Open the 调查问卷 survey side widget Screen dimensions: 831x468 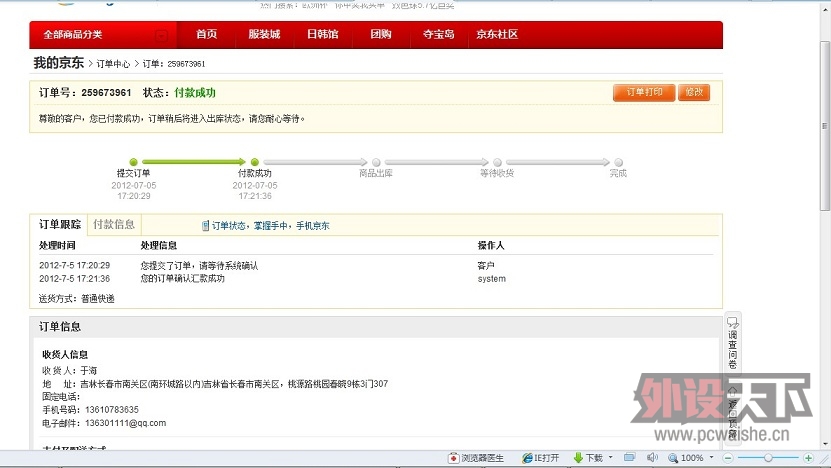733,345
